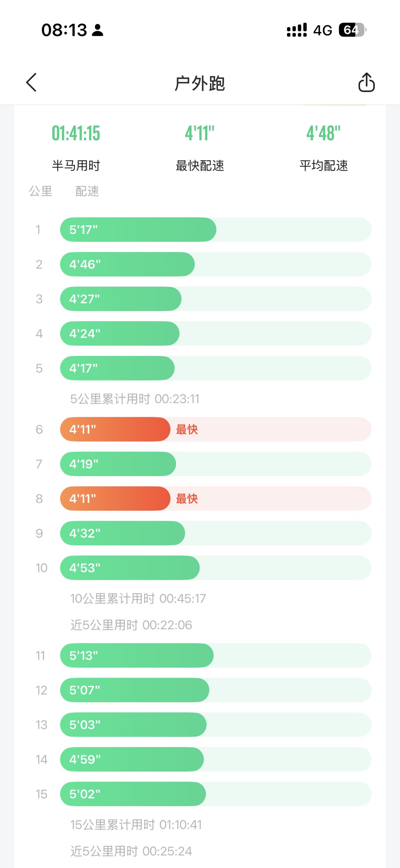Select kilometer 11 pace bar 5'13"

(x=137, y=656)
